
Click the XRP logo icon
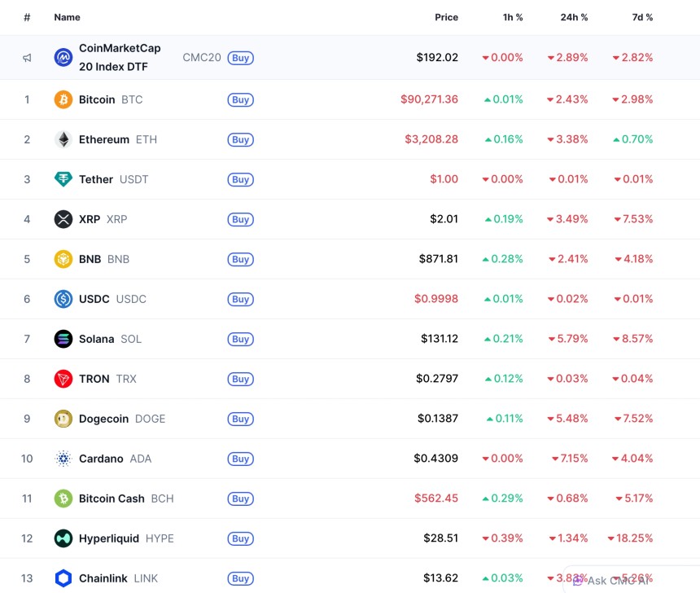[x=63, y=219]
